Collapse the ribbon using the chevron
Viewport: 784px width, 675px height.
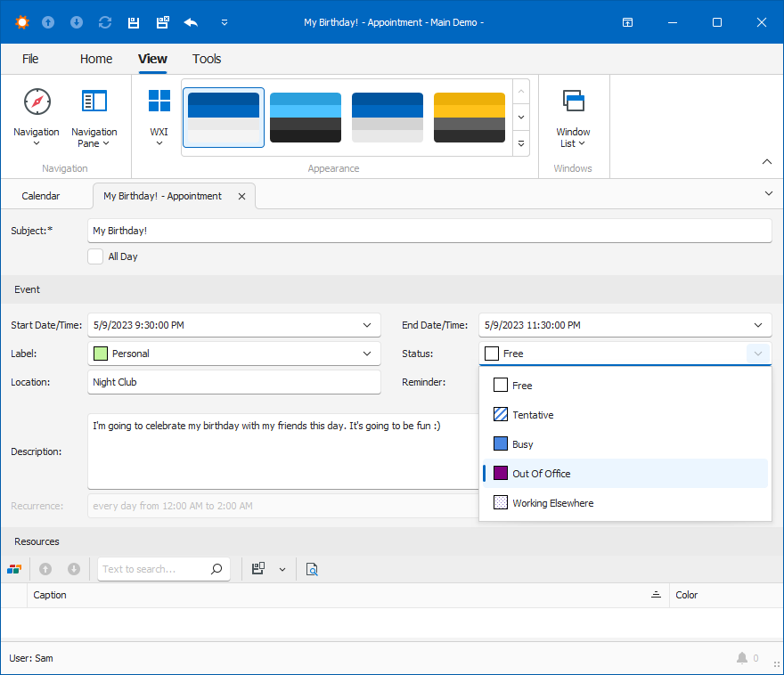pos(767,161)
